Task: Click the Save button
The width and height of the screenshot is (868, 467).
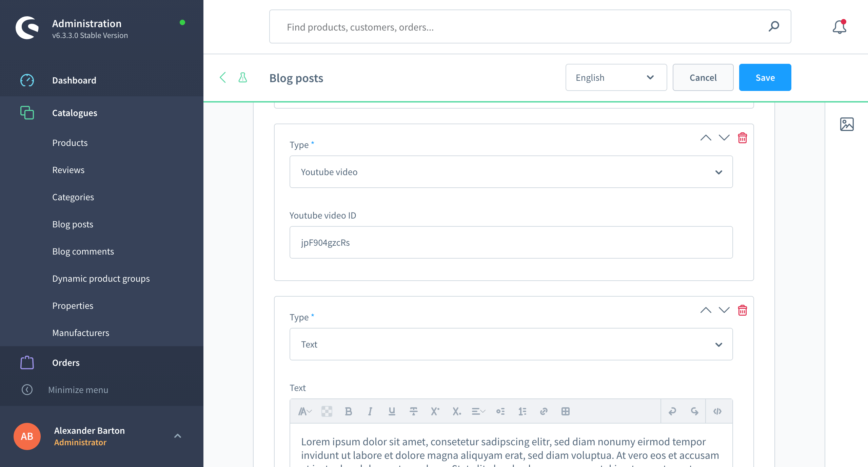Action: pos(765,78)
